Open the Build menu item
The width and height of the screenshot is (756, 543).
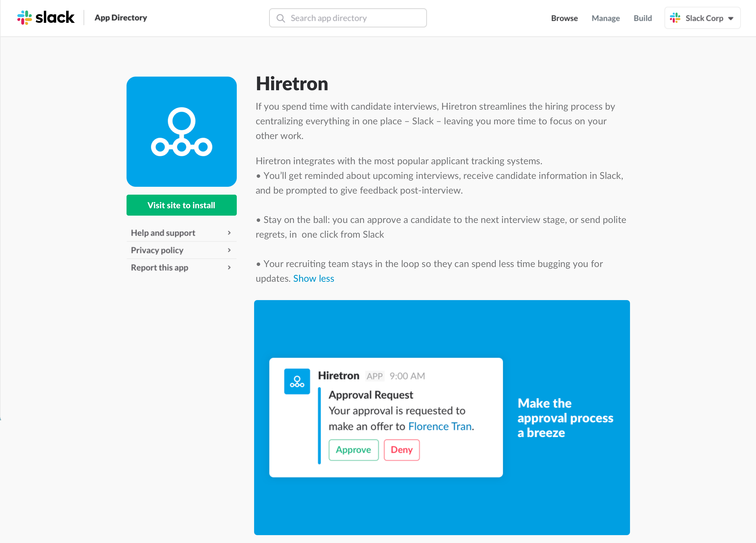coord(642,18)
